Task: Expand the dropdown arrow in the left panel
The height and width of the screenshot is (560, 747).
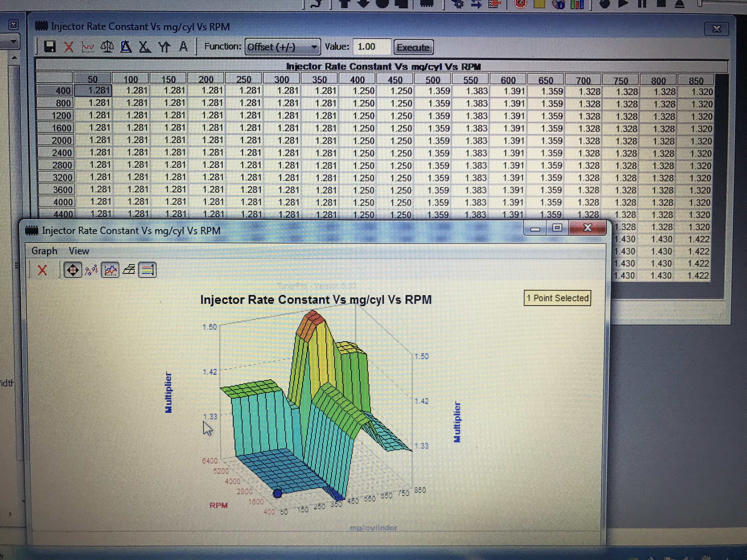Action: [13, 41]
